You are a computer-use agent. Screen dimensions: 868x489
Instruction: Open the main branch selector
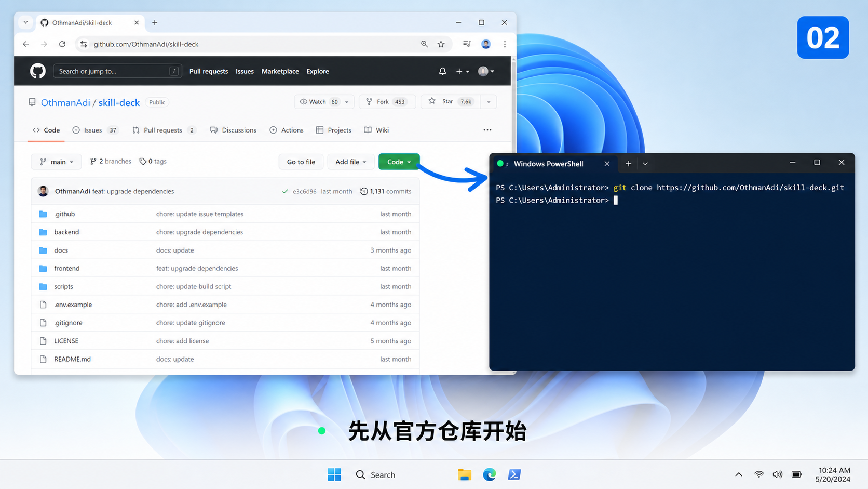click(56, 162)
